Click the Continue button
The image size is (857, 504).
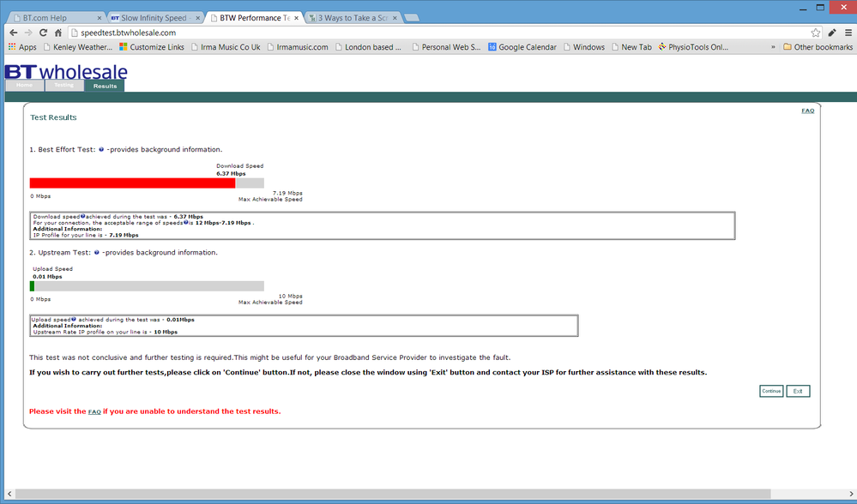pyautogui.click(x=771, y=391)
